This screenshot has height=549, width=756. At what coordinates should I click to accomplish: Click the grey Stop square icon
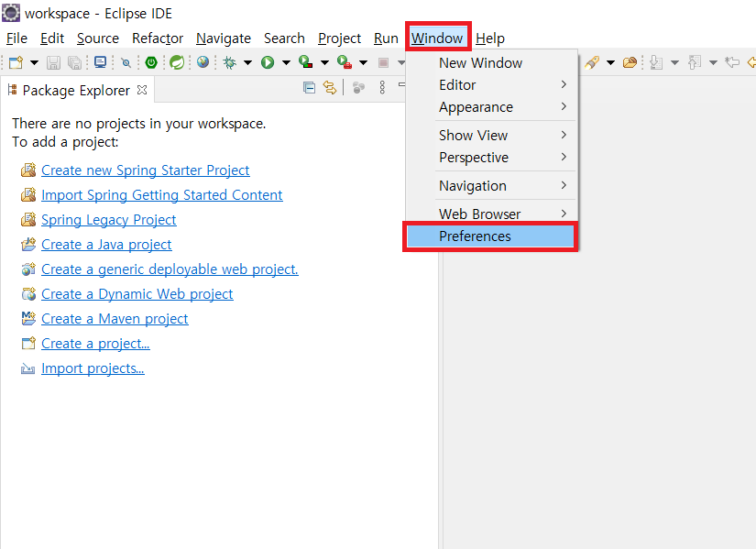383,62
